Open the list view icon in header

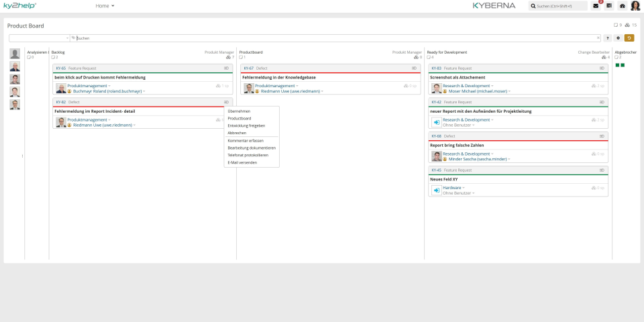point(608,6)
